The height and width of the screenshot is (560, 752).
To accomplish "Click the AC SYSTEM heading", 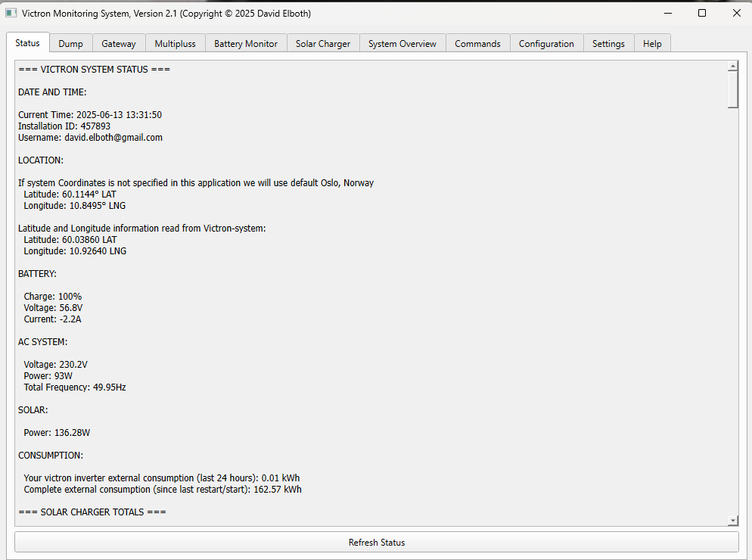I will coord(42,342).
